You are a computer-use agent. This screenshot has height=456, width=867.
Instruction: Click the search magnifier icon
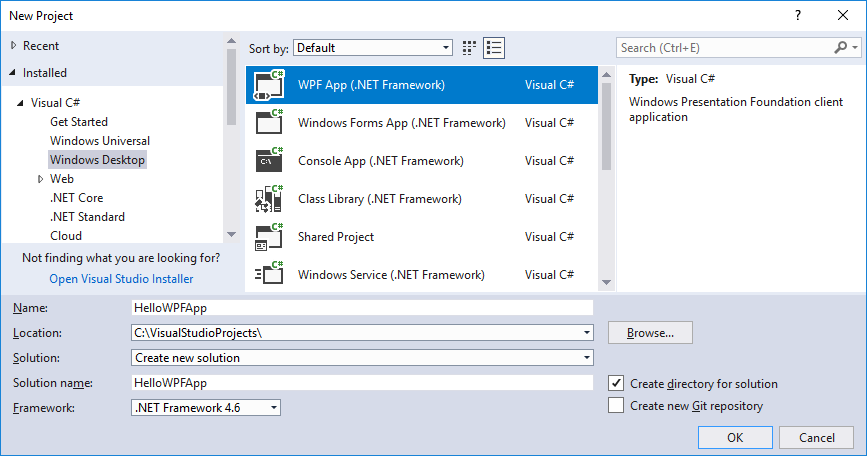point(841,48)
